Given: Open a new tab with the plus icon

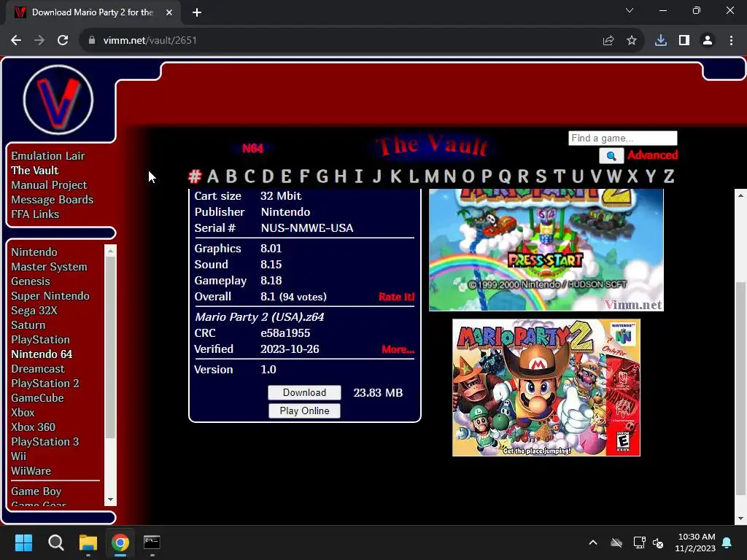Looking at the screenshot, I should click(197, 12).
